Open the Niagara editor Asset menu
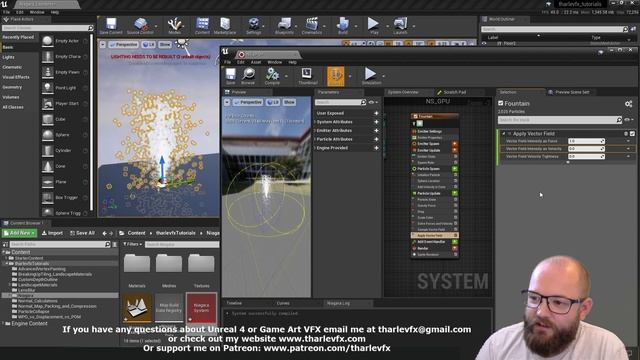640x360 pixels. coord(256,62)
